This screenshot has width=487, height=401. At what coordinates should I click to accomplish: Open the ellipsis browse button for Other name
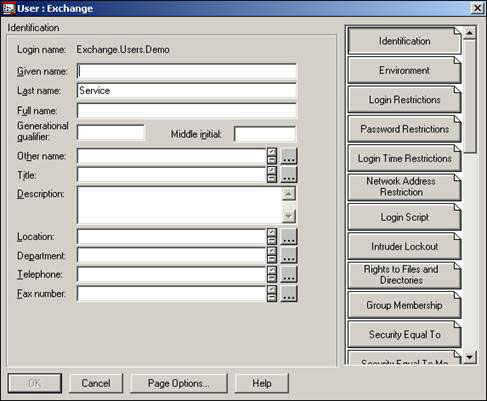click(x=289, y=156)
